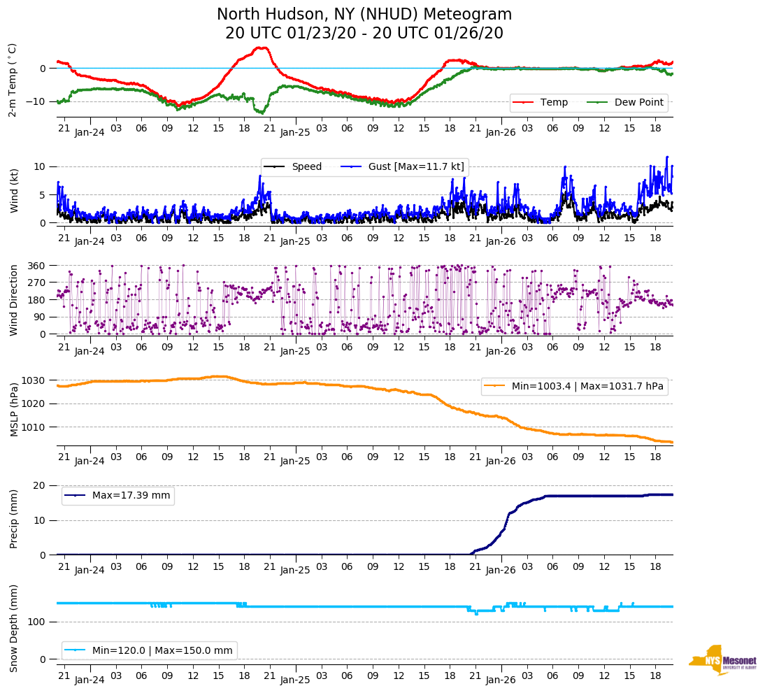Click the 'Min=1003.4 | Max=1031.7 hPa' legend text
Viewport: 765px width, 700px height.
[587, 386]
